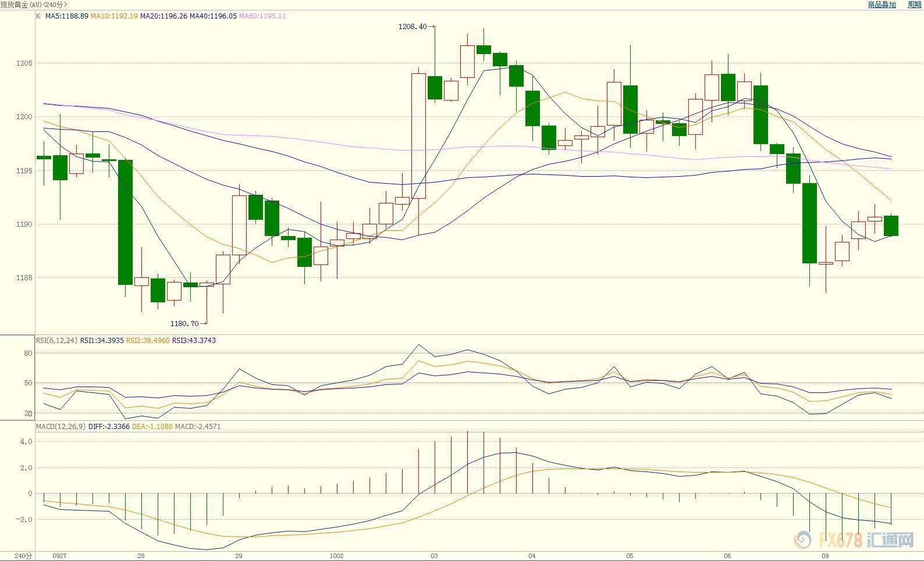The height and width of the screenshot is (561, 924).
Task: Click the RSI axis level 80
Action: point(29,353)
